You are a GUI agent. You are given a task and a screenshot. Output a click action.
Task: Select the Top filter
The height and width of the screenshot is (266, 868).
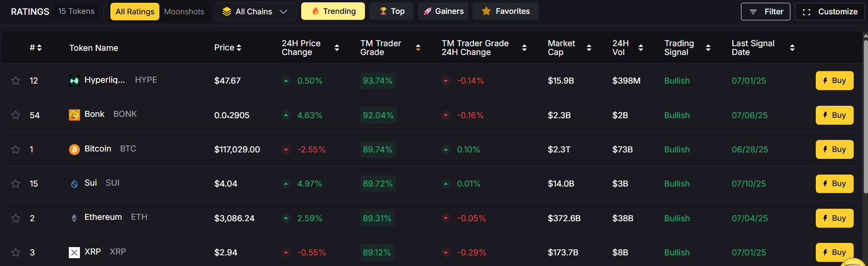(392, 11)
